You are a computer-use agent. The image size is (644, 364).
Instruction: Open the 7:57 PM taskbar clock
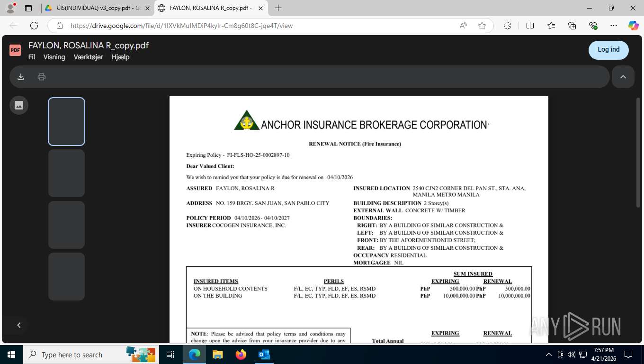click(x=603, y=355)
